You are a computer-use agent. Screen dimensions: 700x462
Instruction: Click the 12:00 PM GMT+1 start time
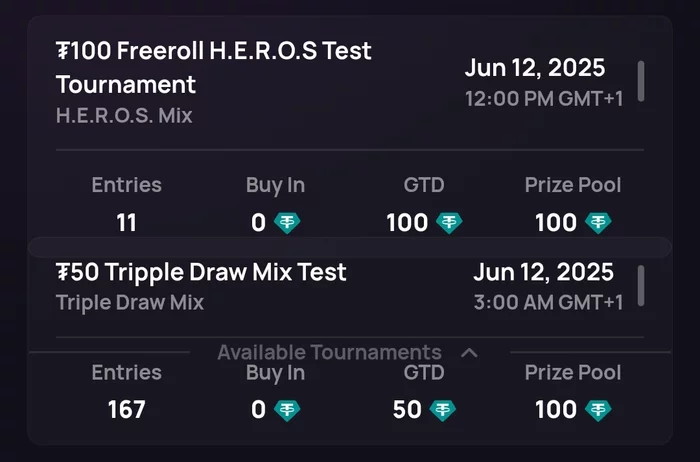coord(544,99)
